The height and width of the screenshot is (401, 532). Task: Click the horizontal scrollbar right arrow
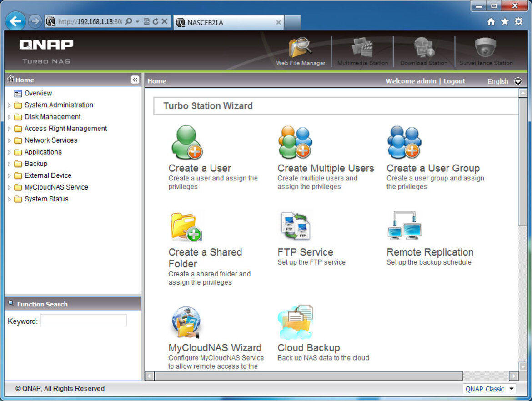point(514,376)
